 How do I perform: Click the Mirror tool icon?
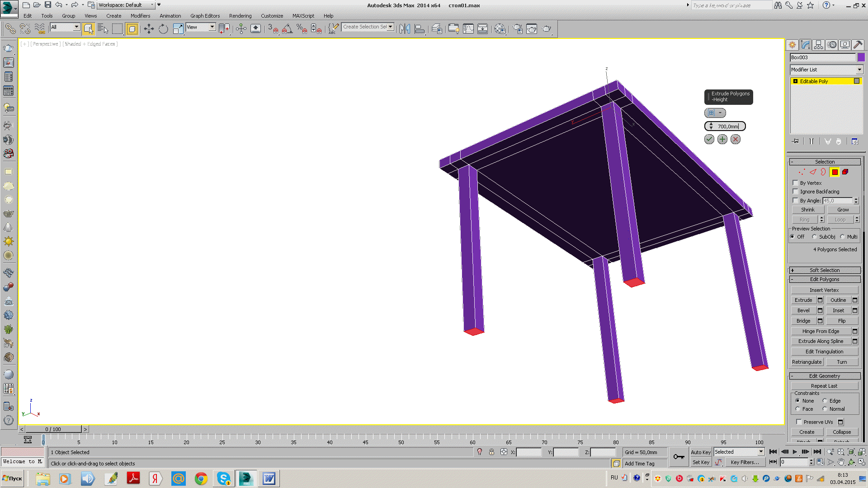(405, 29)
